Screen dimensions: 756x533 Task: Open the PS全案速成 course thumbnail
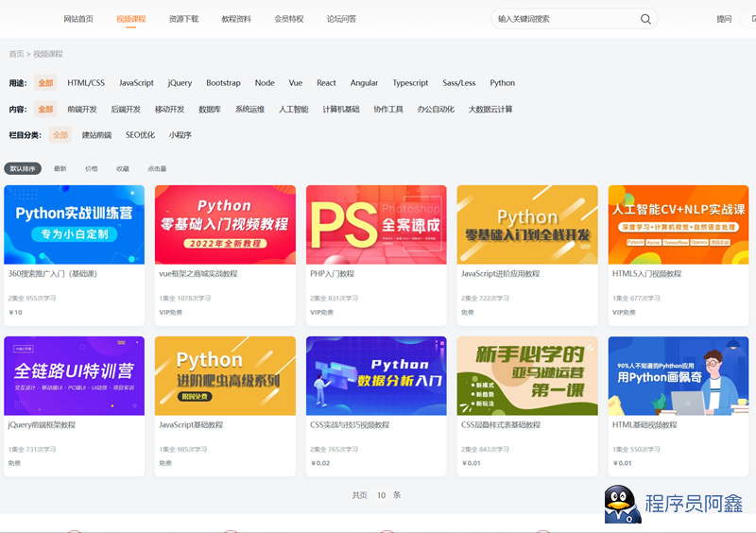[x=376, y=224]
